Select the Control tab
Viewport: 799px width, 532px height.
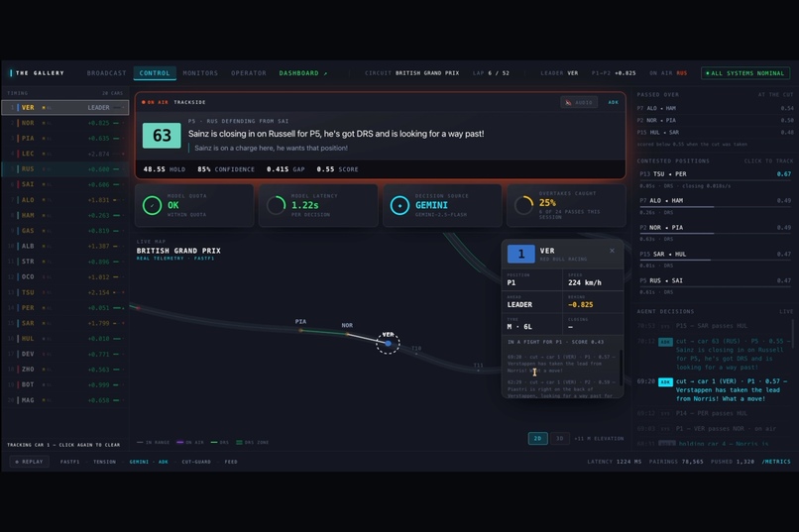point(155,73)
